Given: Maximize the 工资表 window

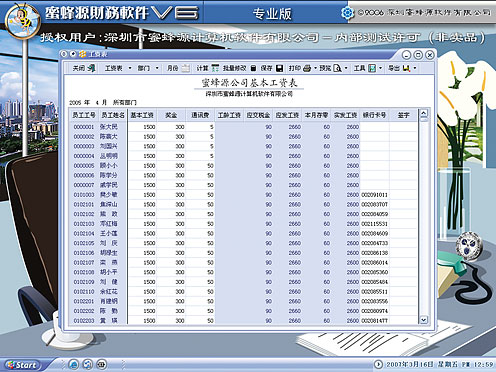Looking at the screenshot, I should pos(418,55).
